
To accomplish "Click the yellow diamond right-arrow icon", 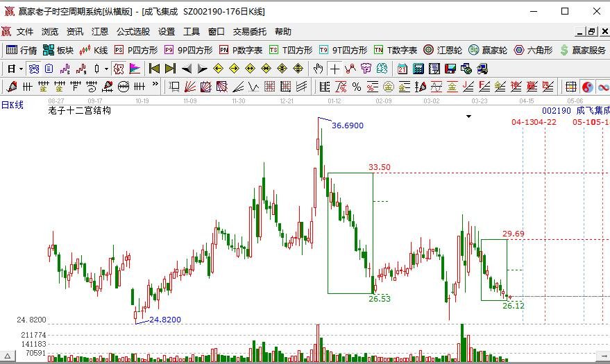I will 234,69.
